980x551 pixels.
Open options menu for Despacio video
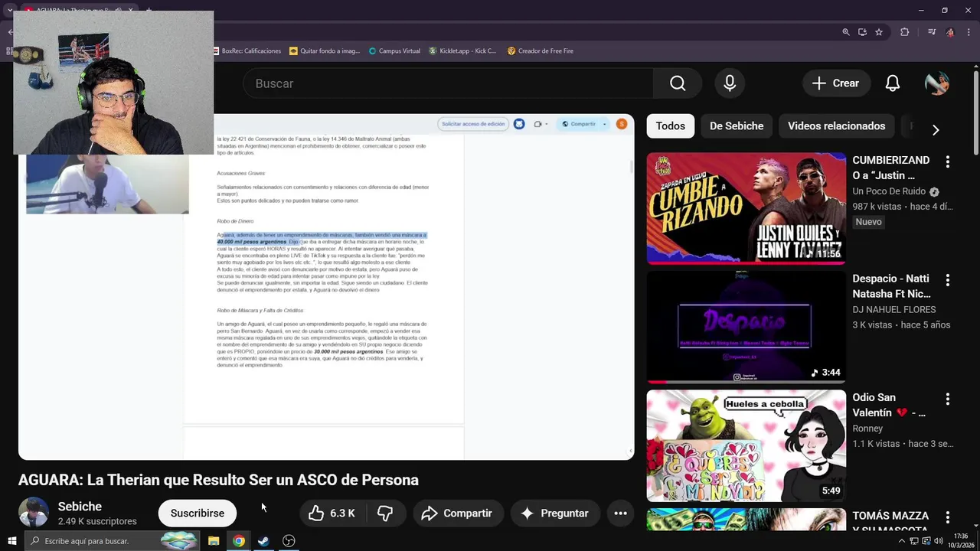pyautogui.click(x=948, y=280)
